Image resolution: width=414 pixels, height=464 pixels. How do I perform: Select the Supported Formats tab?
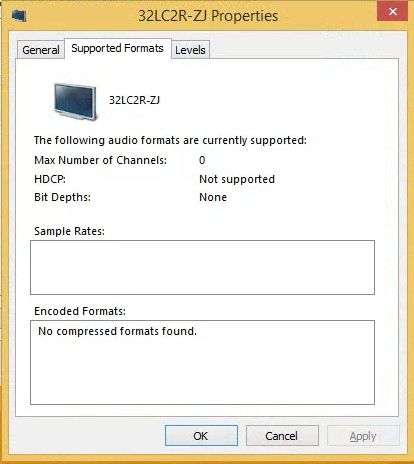[118, 48]
